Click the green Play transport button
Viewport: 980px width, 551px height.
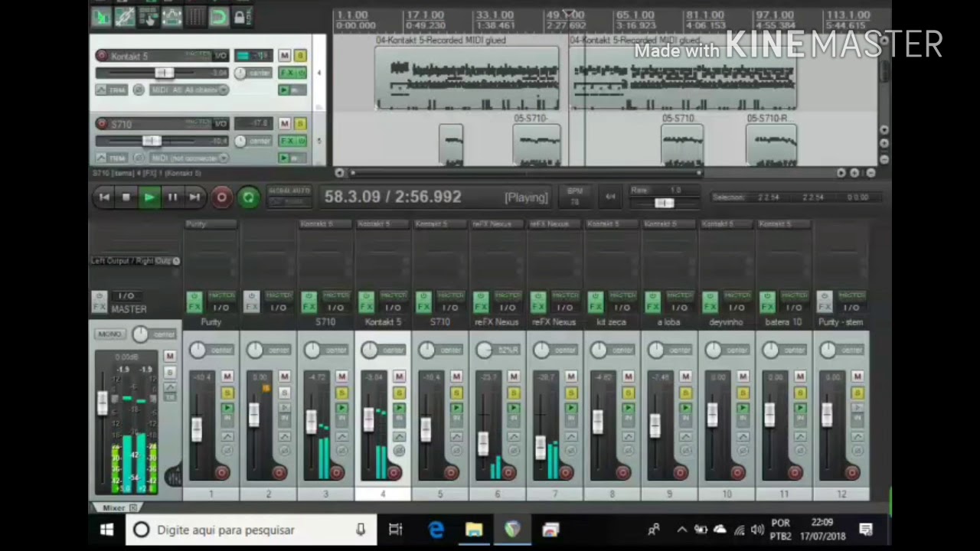point(149,197)
